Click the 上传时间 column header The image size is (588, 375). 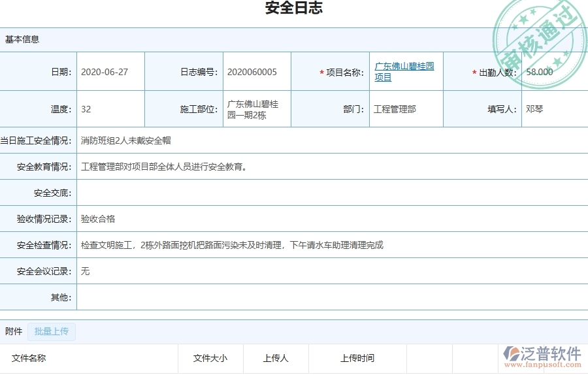pyautogui.click(x=357, y=358)
